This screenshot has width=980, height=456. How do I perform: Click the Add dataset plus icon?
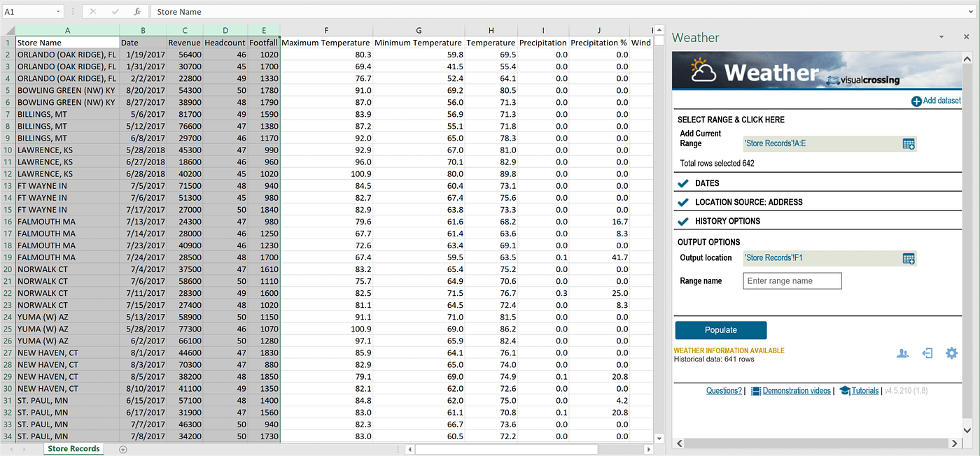917,100
